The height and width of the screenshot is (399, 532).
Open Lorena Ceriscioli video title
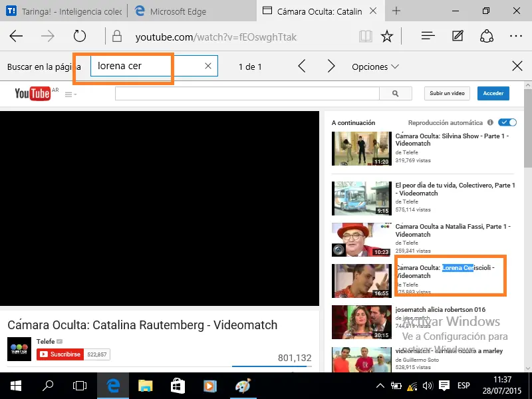pos(446,272)
